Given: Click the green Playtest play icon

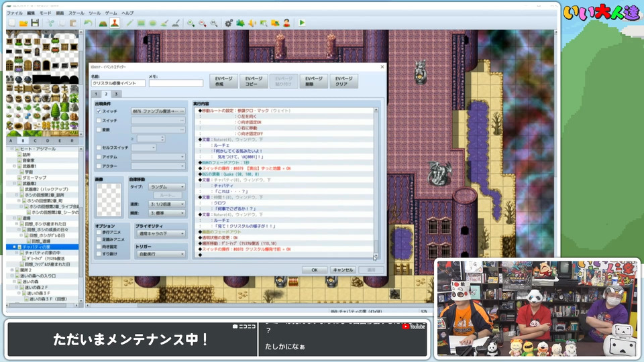Looking at the screenshot, I should click(302, 23).
